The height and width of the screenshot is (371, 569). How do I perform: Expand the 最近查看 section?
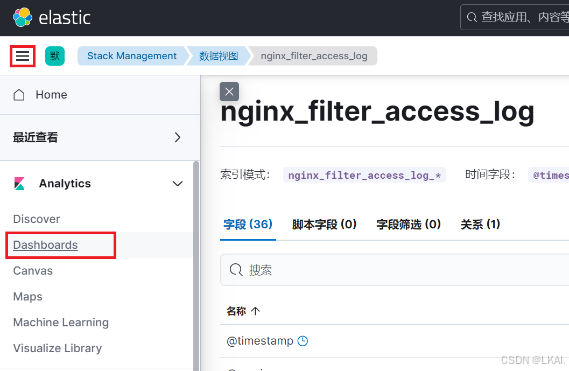pyautogui.click(x=177, y=137)
